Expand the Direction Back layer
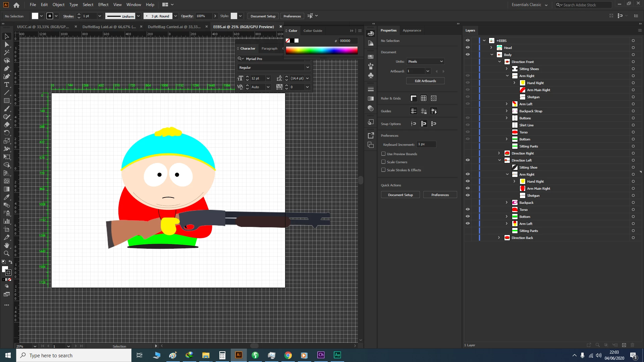This screenshot has width=644, height=362. click(499, 238)
